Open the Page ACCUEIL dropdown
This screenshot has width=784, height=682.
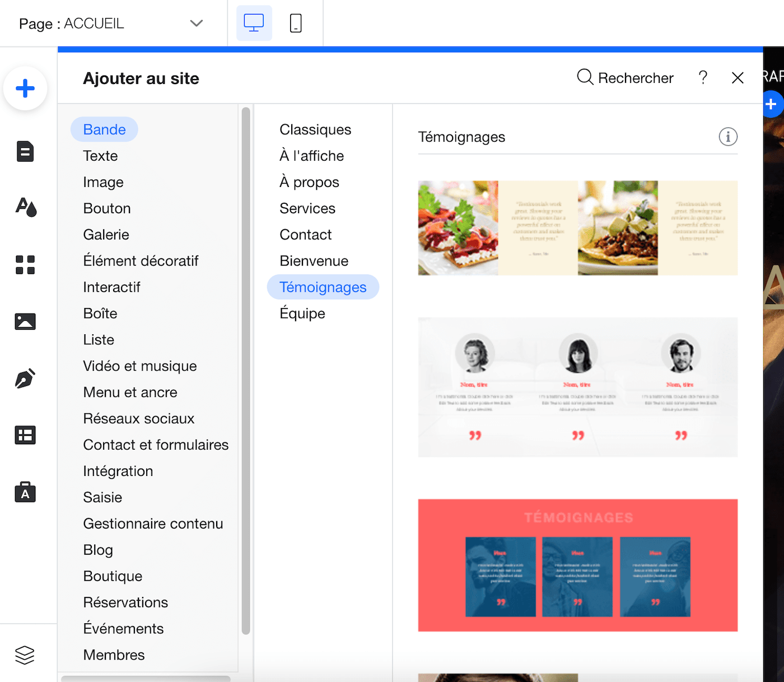coord(111,24)
